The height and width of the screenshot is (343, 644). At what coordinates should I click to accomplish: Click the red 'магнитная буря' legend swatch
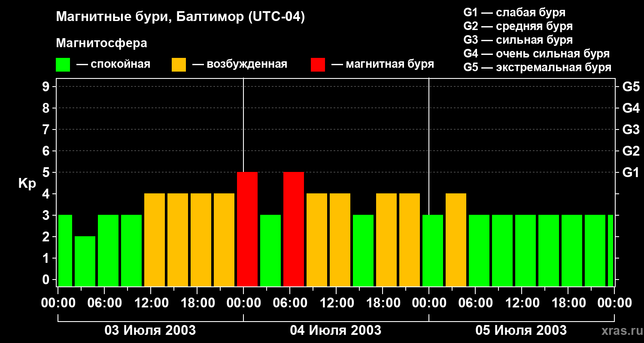click(x=318, y=65)
